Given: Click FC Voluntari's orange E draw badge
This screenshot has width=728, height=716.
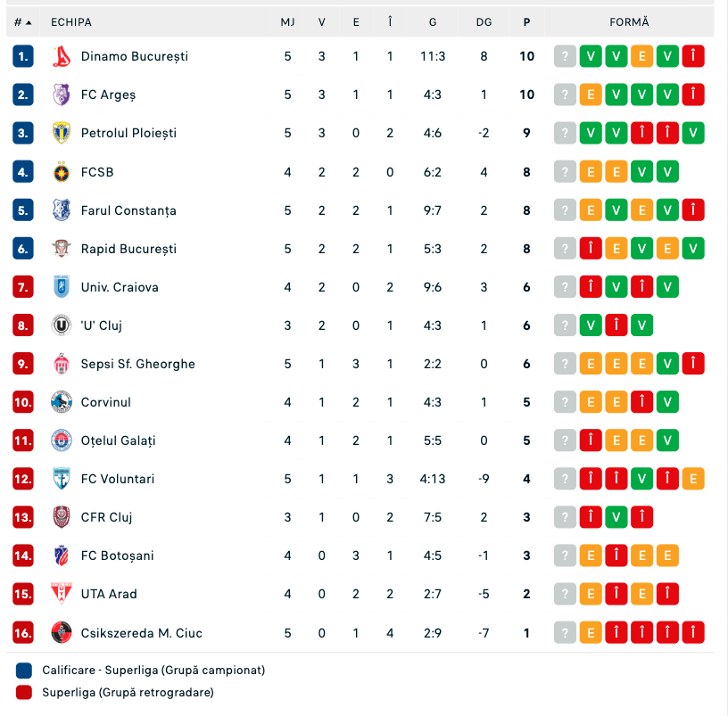Looking at the screenshot, I should tap(693, 479).
